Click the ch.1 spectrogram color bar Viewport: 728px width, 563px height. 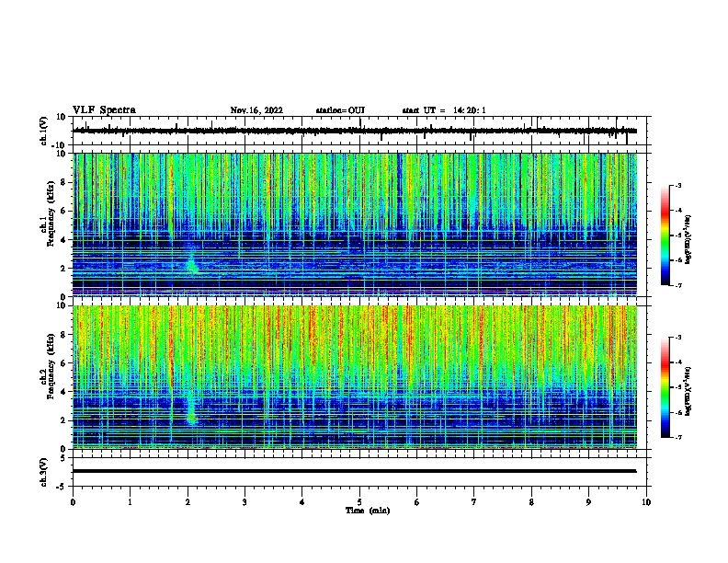point(665,236)
